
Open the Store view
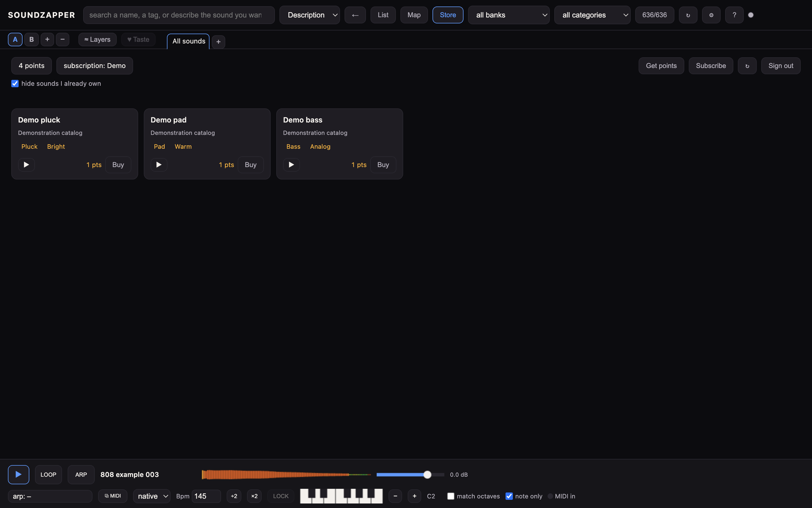(x=448, y=15)
